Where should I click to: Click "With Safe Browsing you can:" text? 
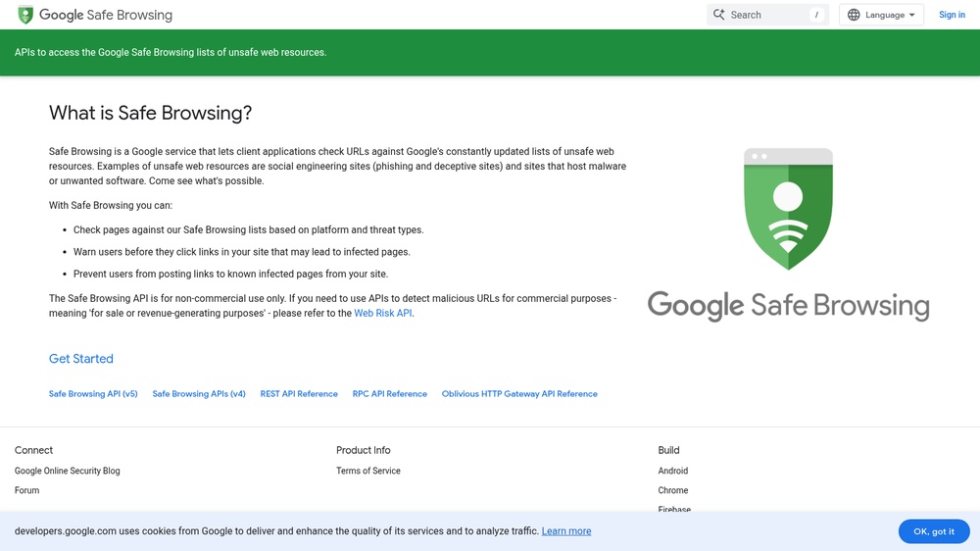pyautogui.click(x=111, y=205)
